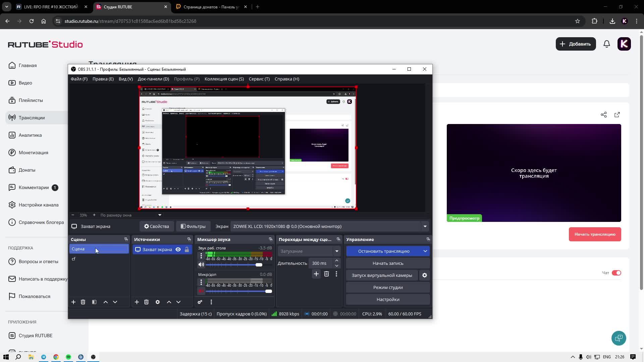Open the Chrome tab search dropdown
The width and height of the screenshot is (644, 362).
pos(7,7)
